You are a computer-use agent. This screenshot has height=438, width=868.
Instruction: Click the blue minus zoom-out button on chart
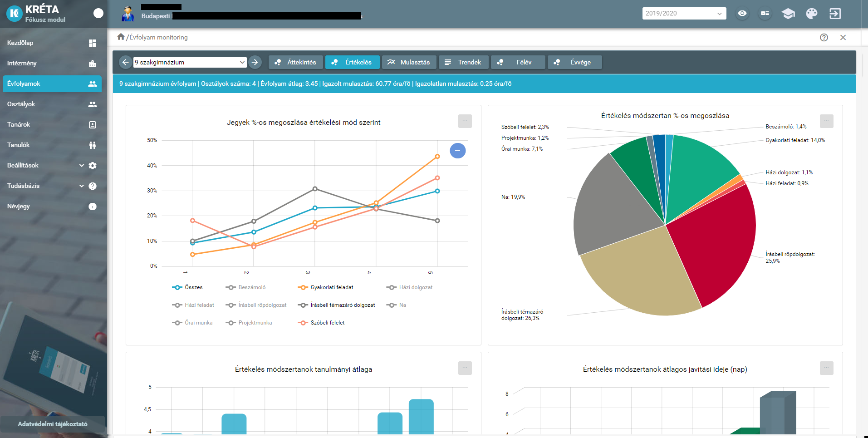pyautogui.click(x=457, y=151)
